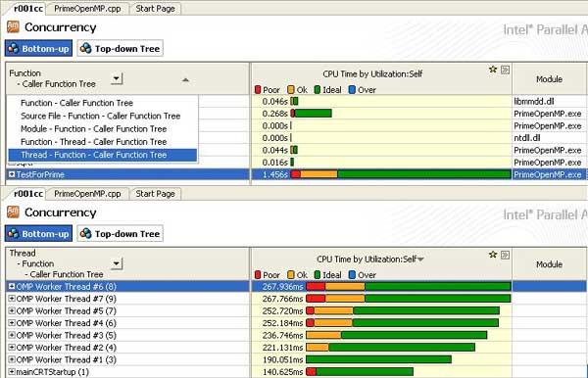
Task: Select mainCRTStartup (1) label
Action: (x=53, y=372)
